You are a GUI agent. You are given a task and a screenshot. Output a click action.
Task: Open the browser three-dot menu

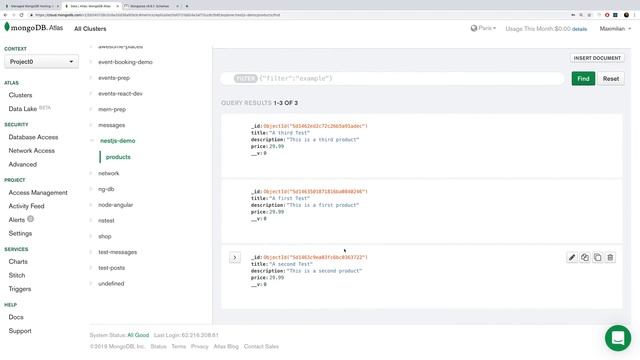(635, 15)
